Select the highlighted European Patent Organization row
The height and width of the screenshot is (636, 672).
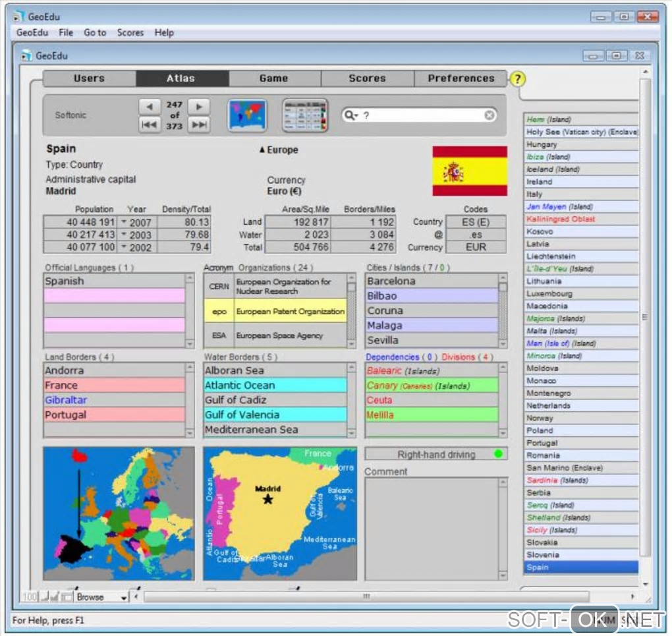[x=275, y=311]
